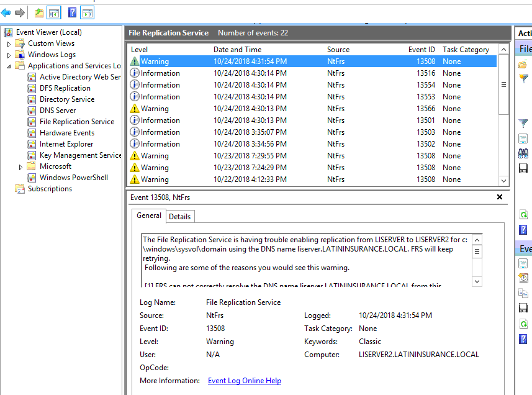The height and width of the screenshot is (395, 532).
Task: Open Help with the question mark icon
Action: (523, 230)
